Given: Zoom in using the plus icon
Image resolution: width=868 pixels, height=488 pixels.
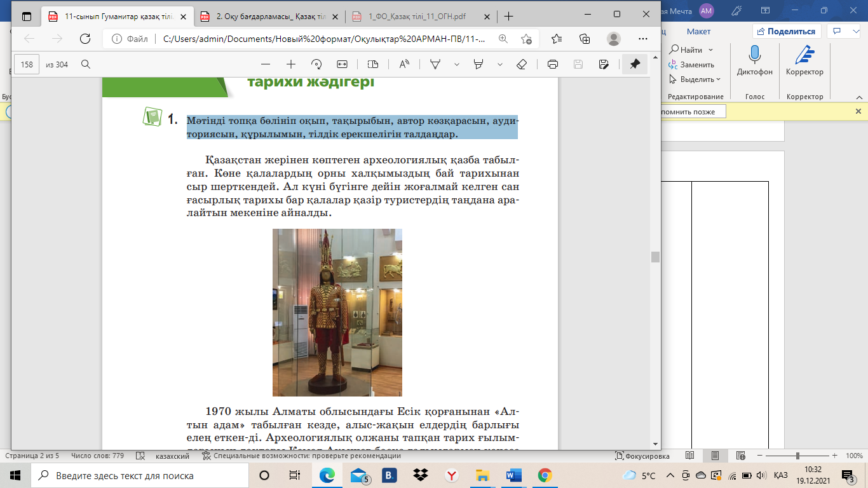Looking at the screenshot, I should pyautogui.click(x=291, y=64).
